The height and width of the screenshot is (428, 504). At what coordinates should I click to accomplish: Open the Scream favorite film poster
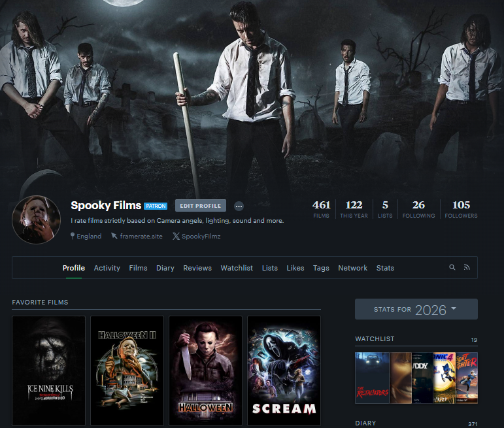coord(284,370)
